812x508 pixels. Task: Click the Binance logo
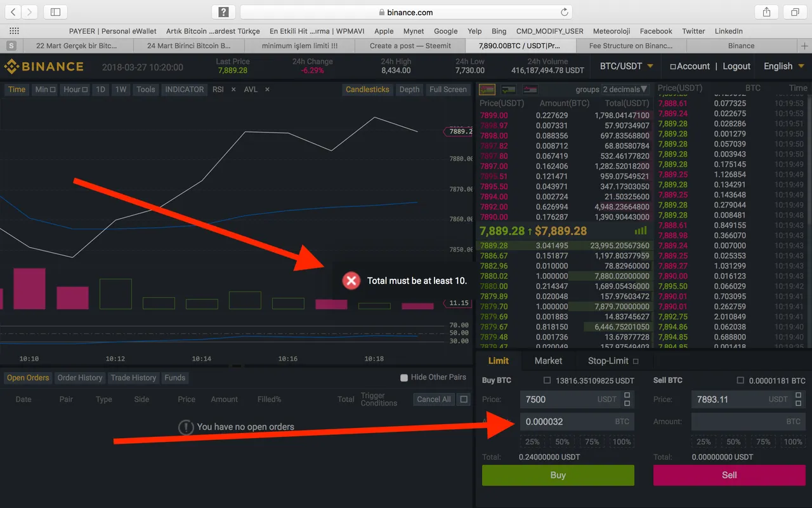pyautogui.click(x=44, y=66)
